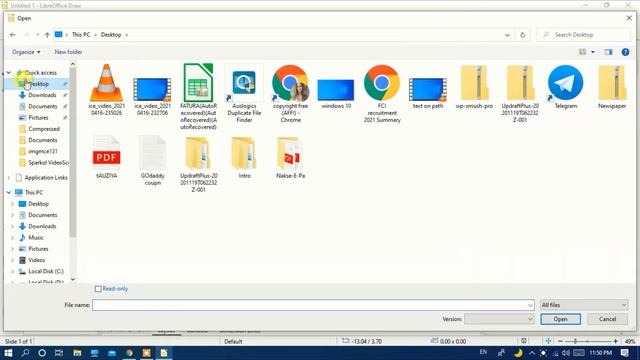This screenshot has height=360, width=640.
Task: Click This PC in the address breadcrumb
Action: [x=81, y=35]
